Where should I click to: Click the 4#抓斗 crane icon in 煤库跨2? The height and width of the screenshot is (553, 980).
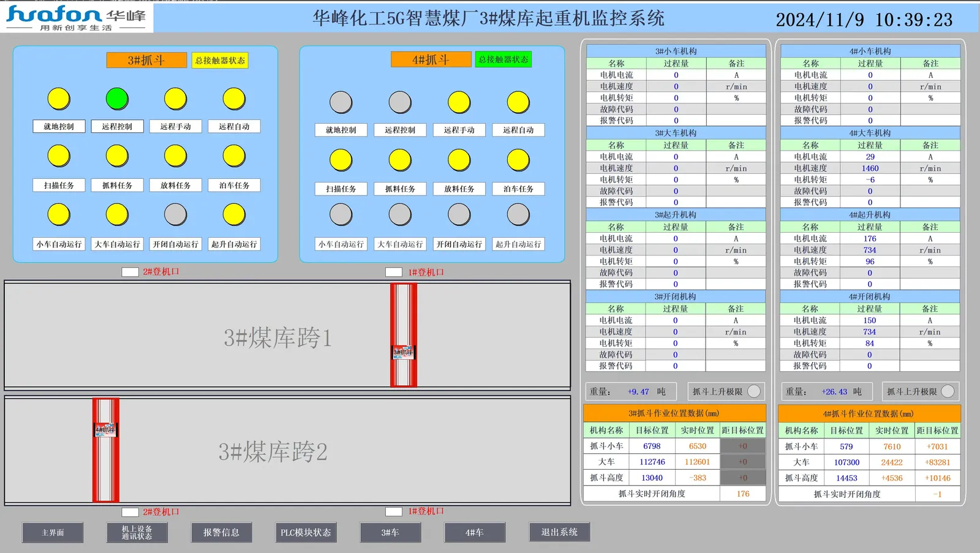point(105,430)
